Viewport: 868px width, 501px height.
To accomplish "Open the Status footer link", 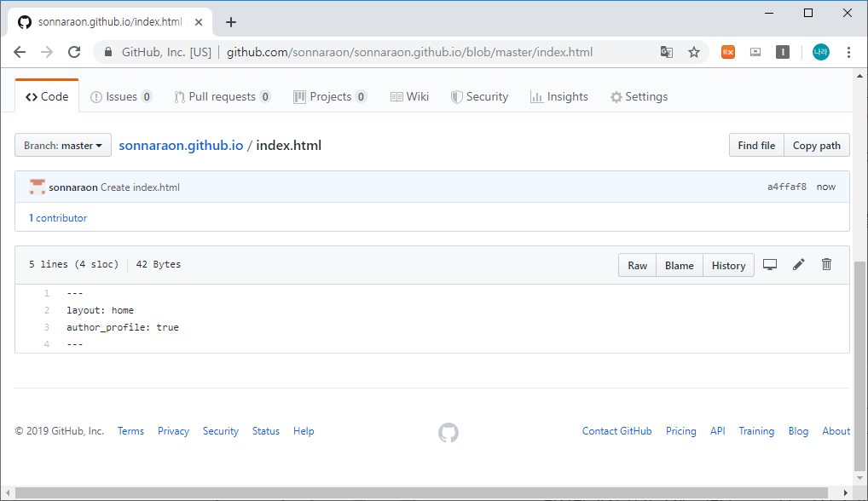I will coord(266,431).
